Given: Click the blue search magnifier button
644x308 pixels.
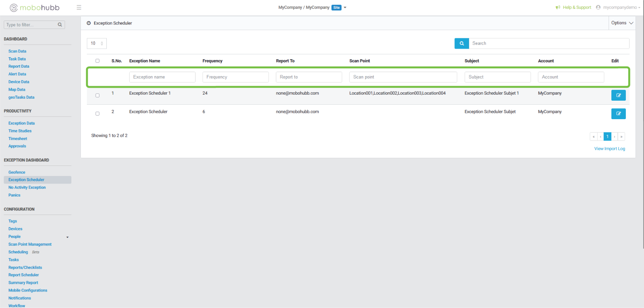Looking at the screenshot, I should (462, 43).
